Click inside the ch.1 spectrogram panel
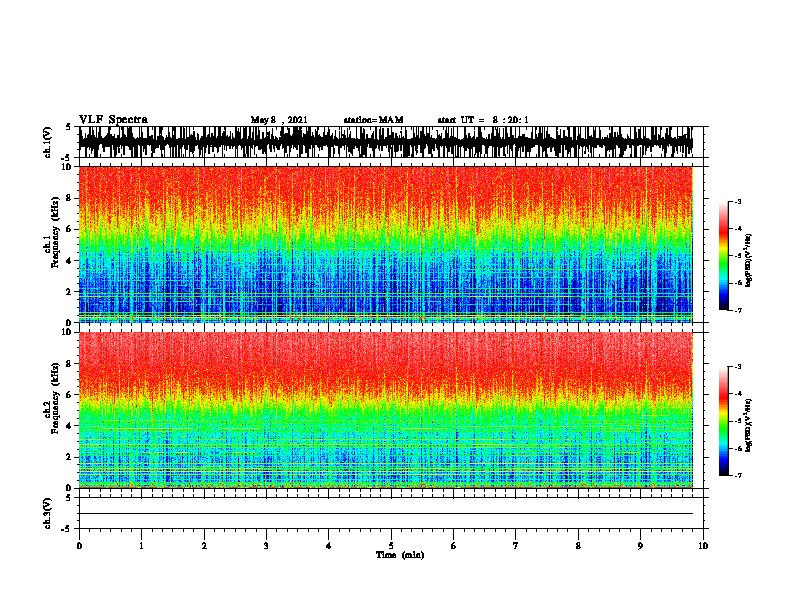792x612 pixels. (x=386, y=244)
